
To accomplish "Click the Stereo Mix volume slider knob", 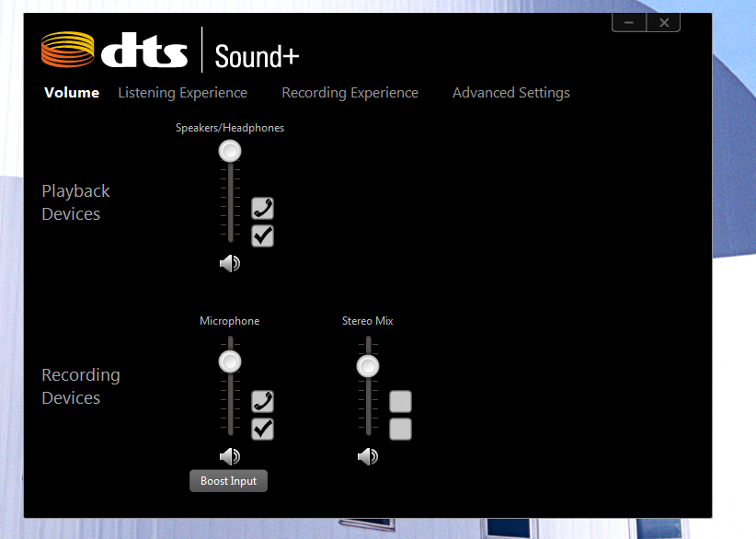I will click(x=368, y=366).
